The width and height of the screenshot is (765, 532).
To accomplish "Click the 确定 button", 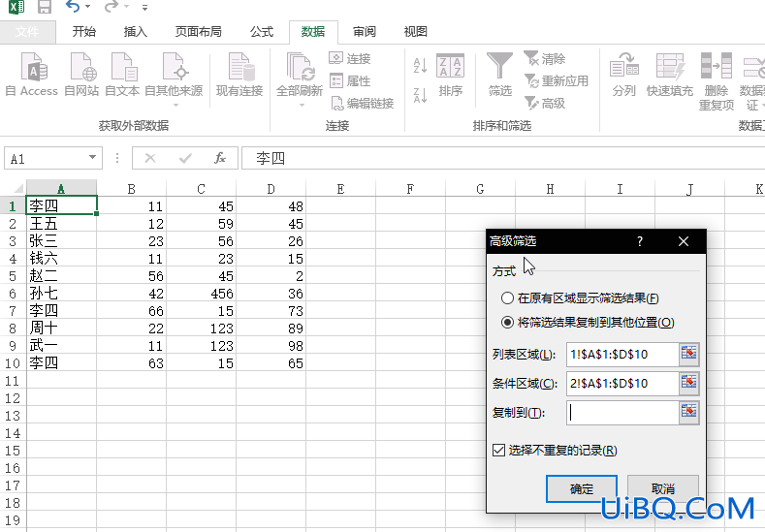I will pyautogui.click(x=582, y=488).
